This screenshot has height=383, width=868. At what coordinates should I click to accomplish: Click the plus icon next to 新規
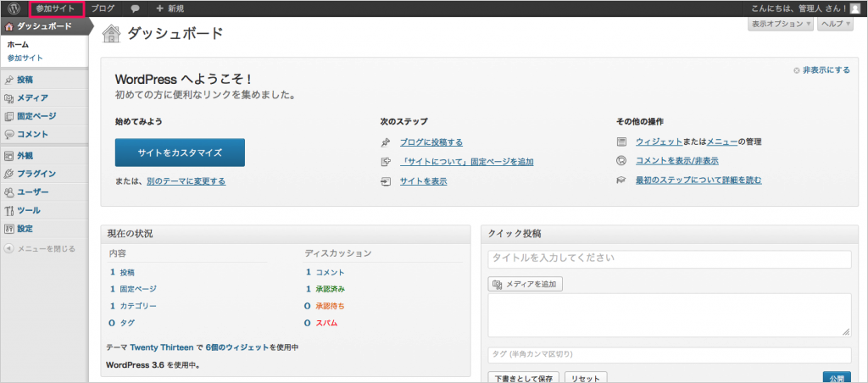pos(160,8)
